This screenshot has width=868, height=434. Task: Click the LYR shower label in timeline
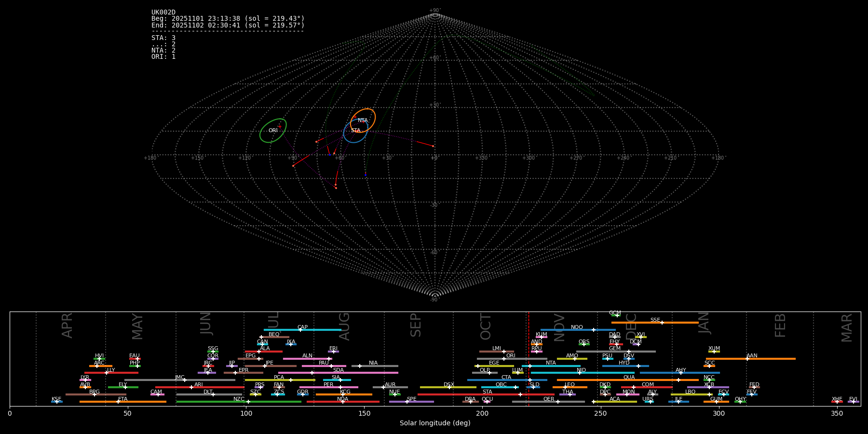point(85,378)
